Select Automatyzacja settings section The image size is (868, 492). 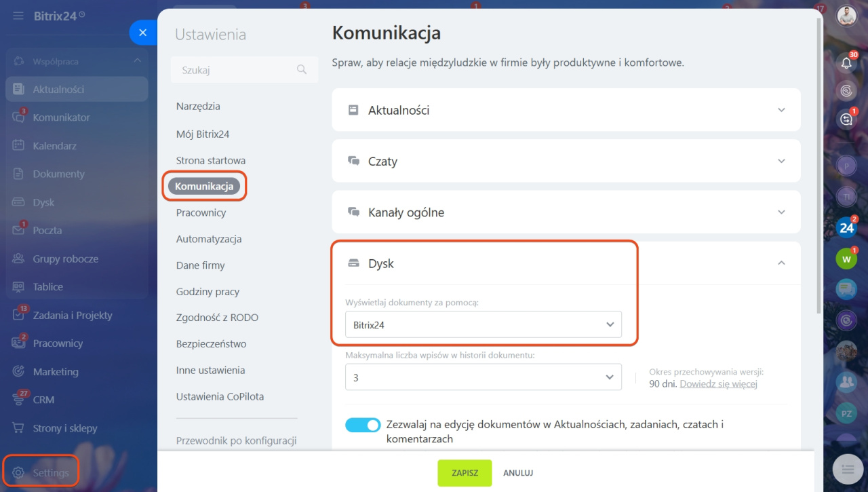pos(209,240)
